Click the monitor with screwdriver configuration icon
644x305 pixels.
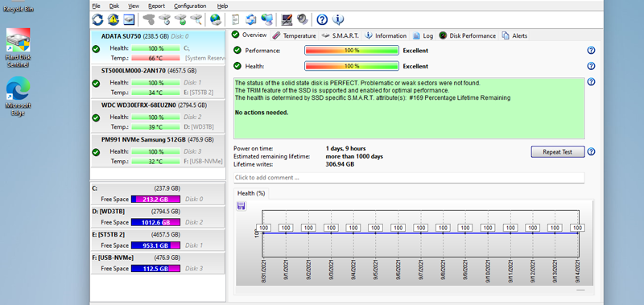coord(287,19)
